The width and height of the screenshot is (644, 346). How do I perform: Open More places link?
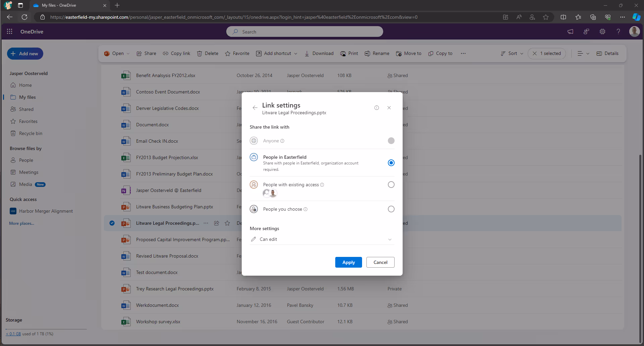tap(21, 223)
